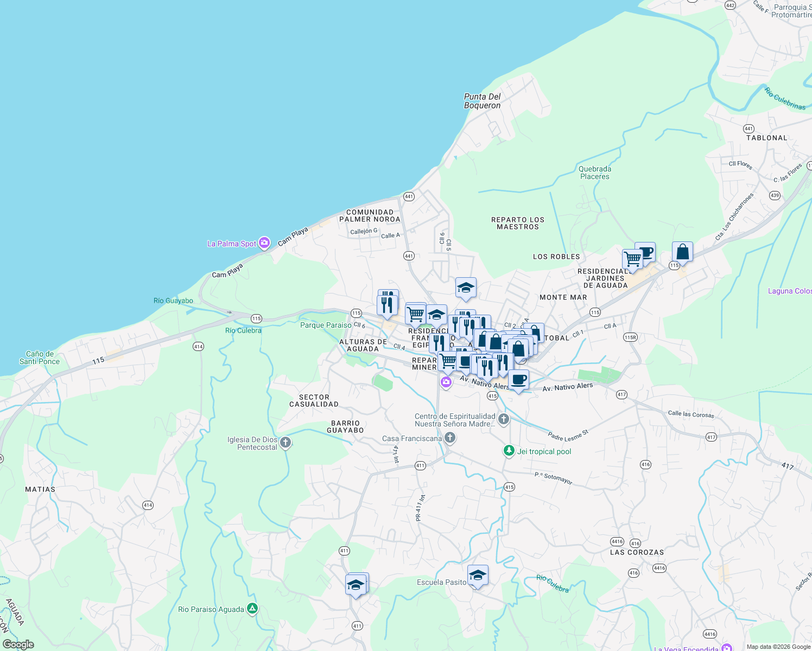Open the shopping-bag marker next to the eastern 115 shield
Viewport: 812px width, 651px height.
682,250
